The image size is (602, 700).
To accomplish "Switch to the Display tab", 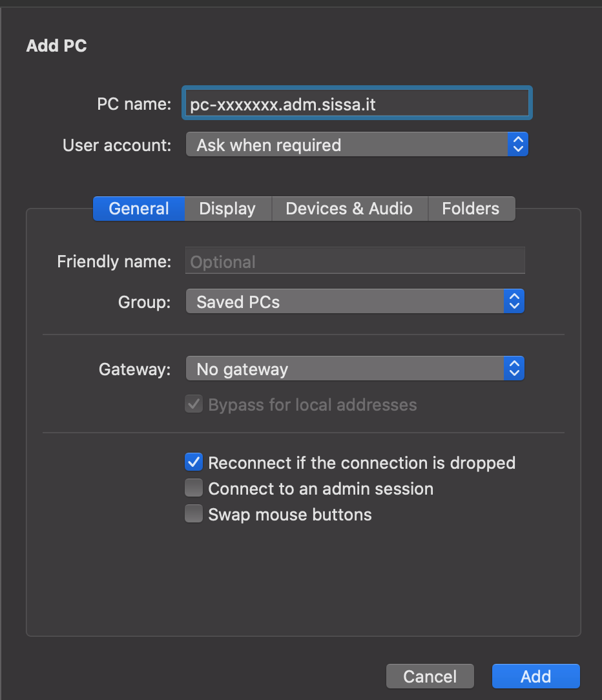I will click(x=228, y=209).
